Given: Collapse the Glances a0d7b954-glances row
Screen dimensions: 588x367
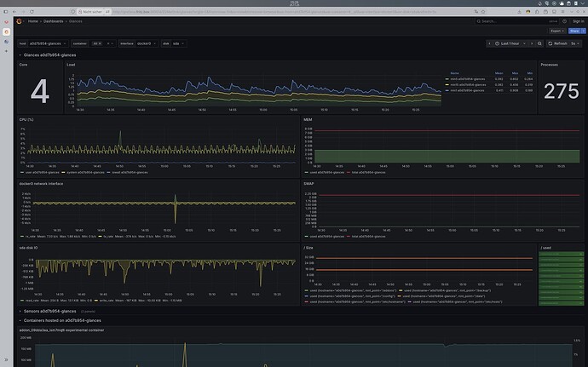Looking at the screenshot, I should pyautogui.click(x=48, y=55).
